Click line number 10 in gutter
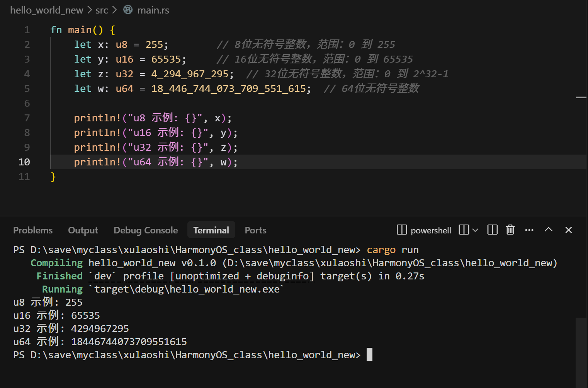 pos(24,162)
